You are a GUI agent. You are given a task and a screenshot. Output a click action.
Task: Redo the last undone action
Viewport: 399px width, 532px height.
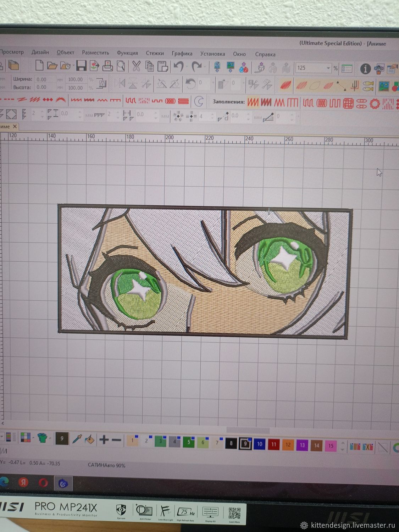pyautogui.click(x=196, y=66)
